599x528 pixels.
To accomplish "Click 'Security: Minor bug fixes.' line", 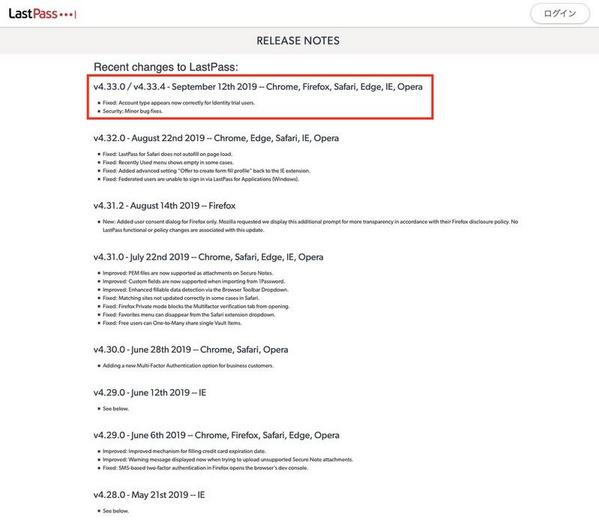I will [133, 111].
